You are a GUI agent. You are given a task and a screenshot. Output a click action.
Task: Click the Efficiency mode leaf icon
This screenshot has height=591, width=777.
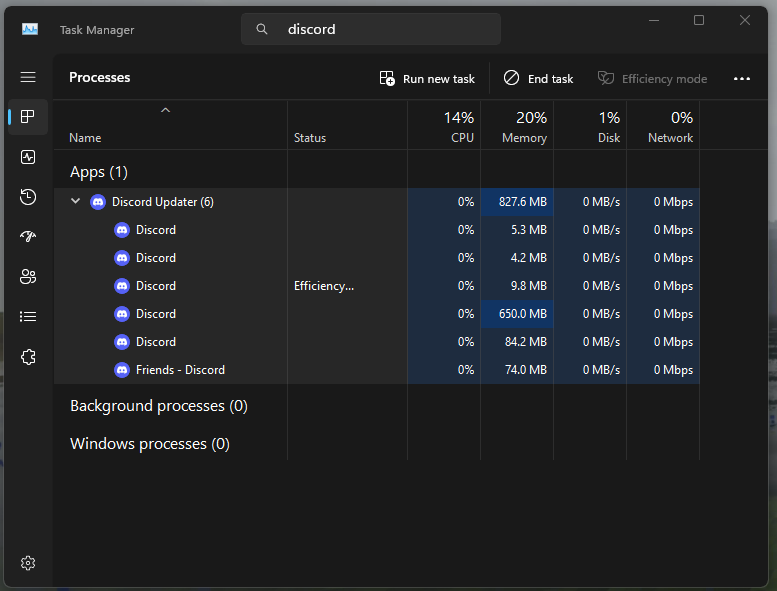pos(606,78)
